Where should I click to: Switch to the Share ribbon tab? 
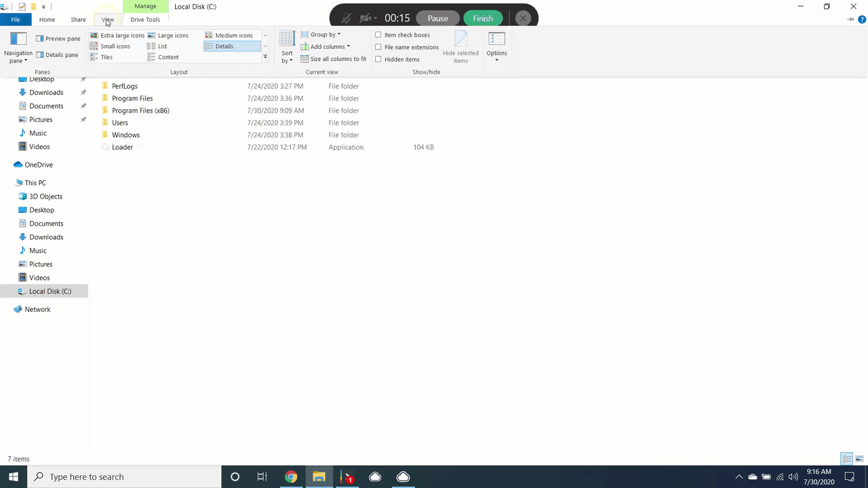pyautogui.click(x=78, y=20)
